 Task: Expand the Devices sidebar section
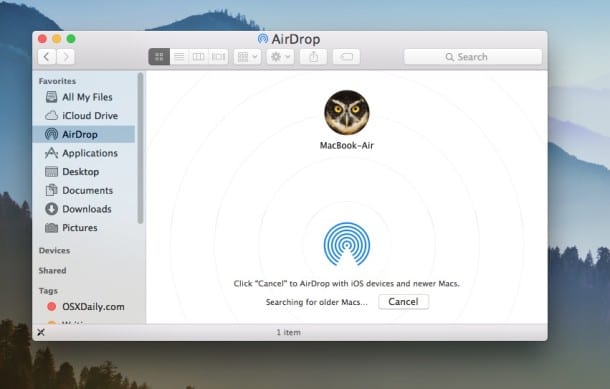click(54, 251)
